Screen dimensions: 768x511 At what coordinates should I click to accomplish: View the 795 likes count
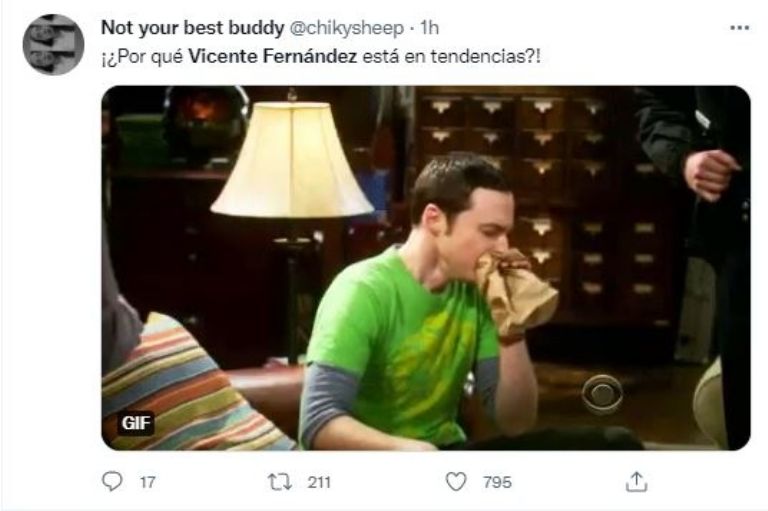point(498,483)
